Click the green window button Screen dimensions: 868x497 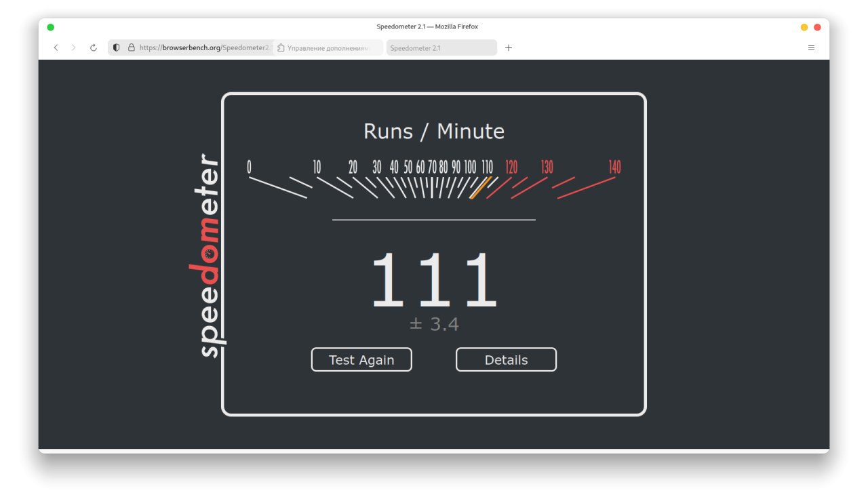pos(50,27)
